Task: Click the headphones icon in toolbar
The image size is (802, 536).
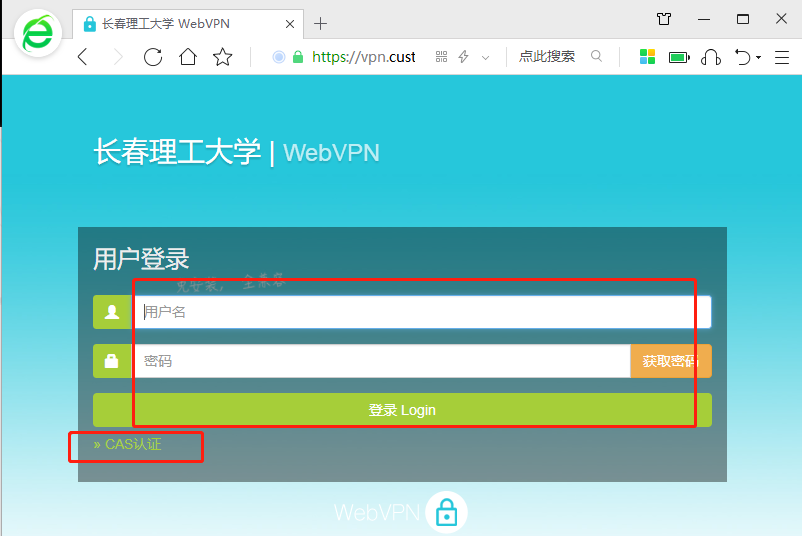Action: (x=711, y=57)
